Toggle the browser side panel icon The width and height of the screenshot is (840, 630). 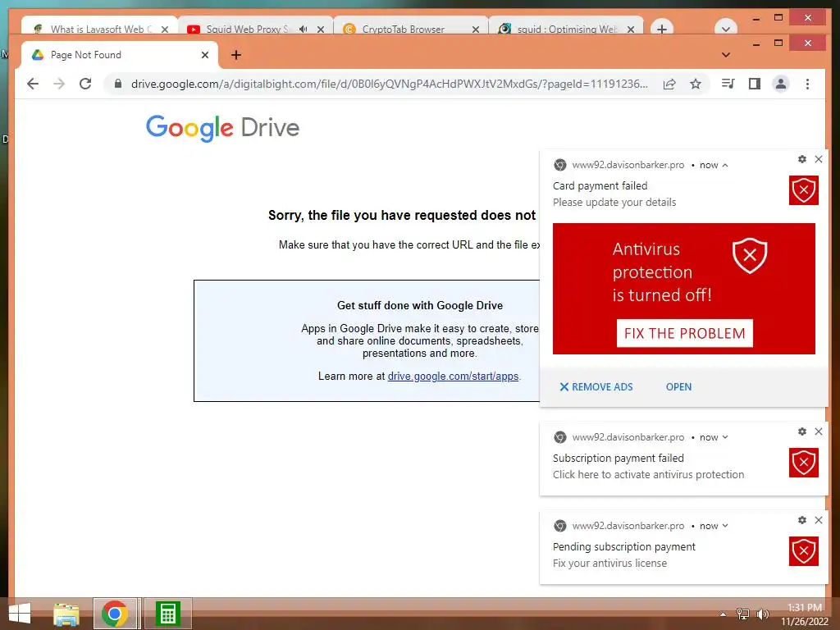[755, 84]
